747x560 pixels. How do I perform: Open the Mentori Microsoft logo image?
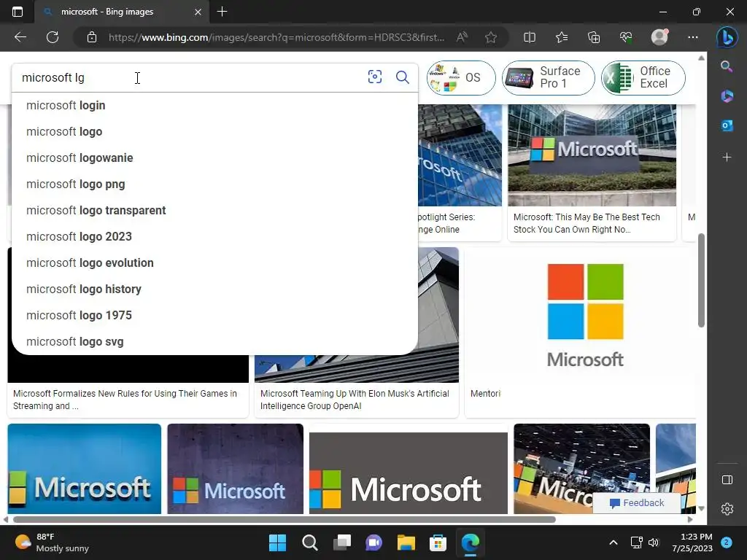[x=585, y=315]
